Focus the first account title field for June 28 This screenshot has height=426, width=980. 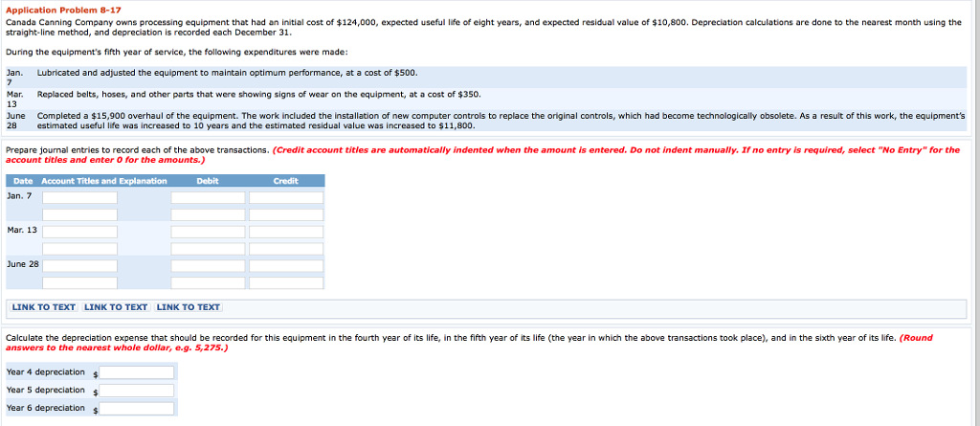(80, 266)
